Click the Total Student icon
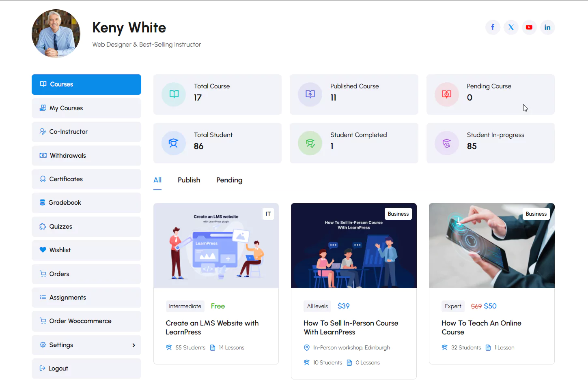The image size is (588, 390). tap(173, 143)
